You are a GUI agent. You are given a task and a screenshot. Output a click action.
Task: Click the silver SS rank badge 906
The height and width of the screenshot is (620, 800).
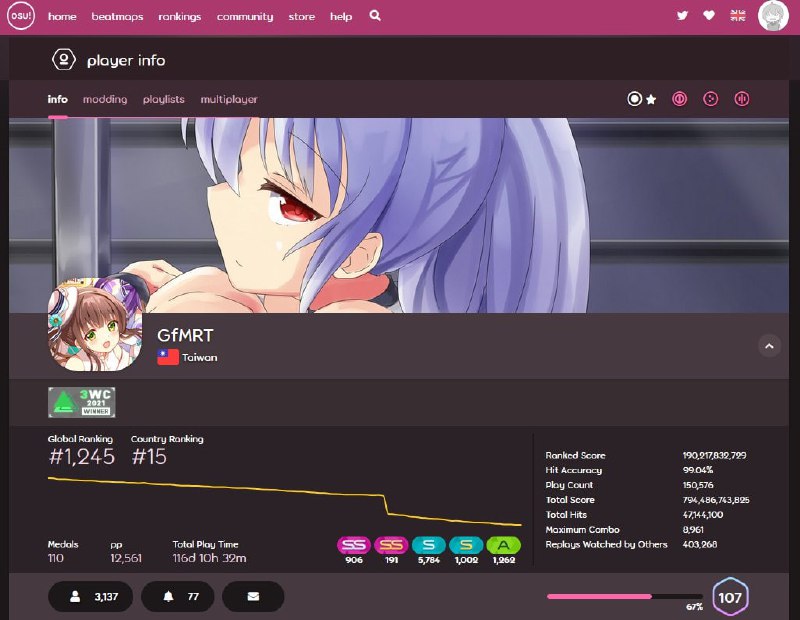(x=354, y=545)
